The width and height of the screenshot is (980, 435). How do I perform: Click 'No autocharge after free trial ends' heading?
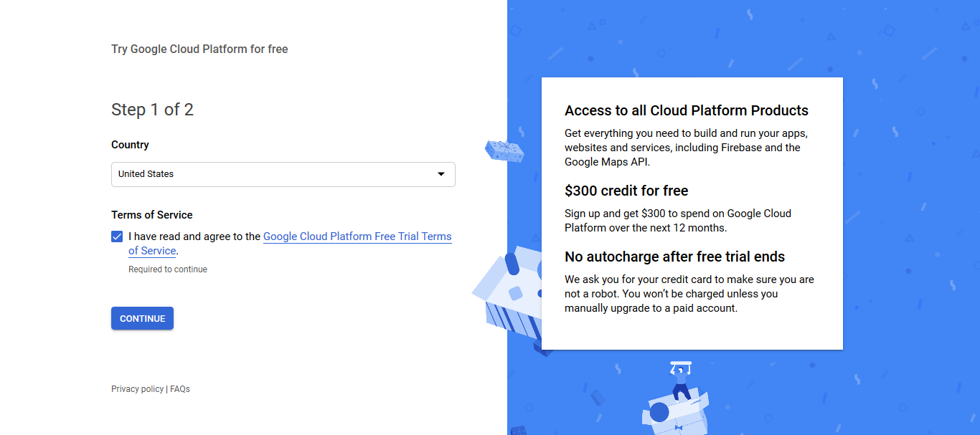pos(674,257)
